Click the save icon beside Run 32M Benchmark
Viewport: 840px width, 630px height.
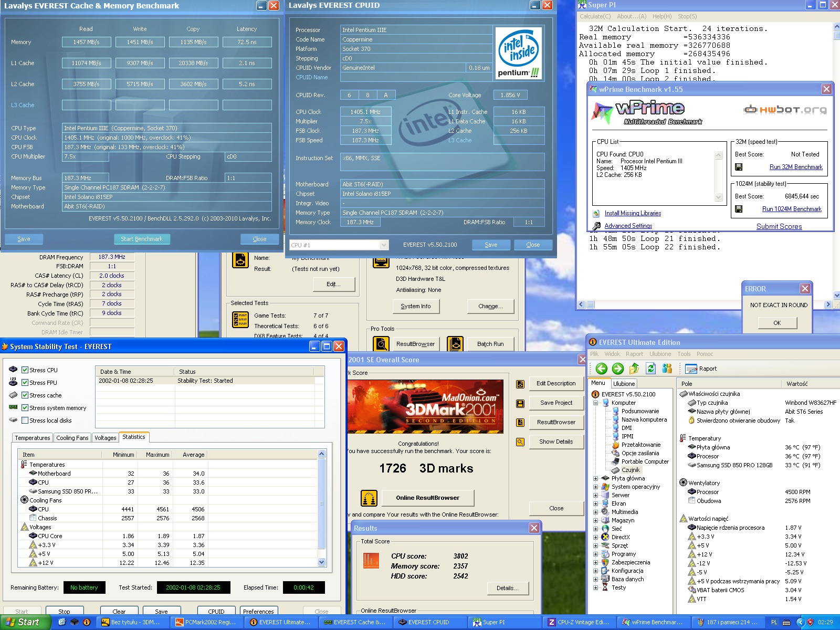pyautogui.click(x=739, y=167)
